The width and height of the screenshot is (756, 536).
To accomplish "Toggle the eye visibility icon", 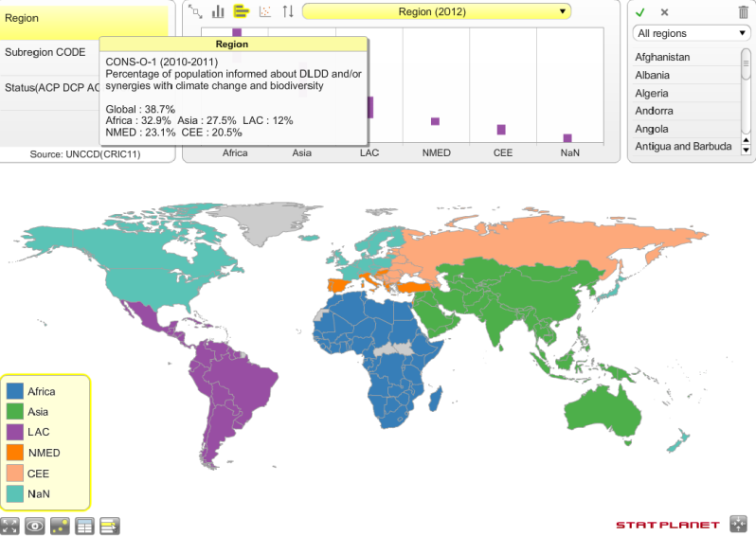I will click(x=35, y=526).
